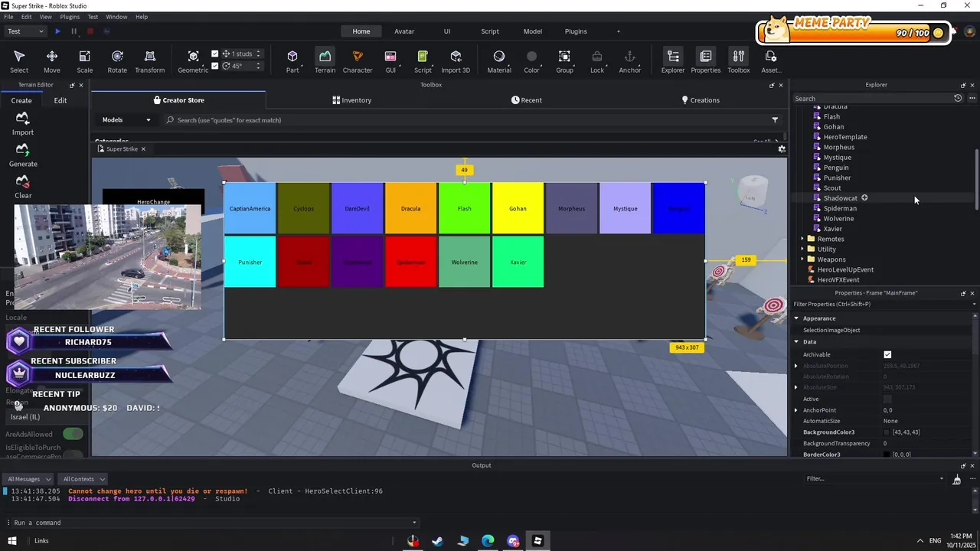Click the add-child plus beside Shadowcat
Viewport: 980px width, 551px height.
[864, 197]
